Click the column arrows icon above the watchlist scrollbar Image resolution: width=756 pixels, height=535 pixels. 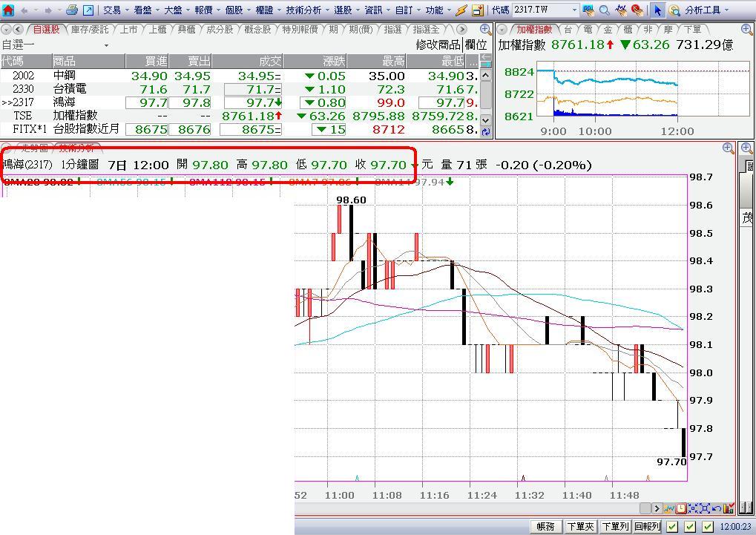485,61
